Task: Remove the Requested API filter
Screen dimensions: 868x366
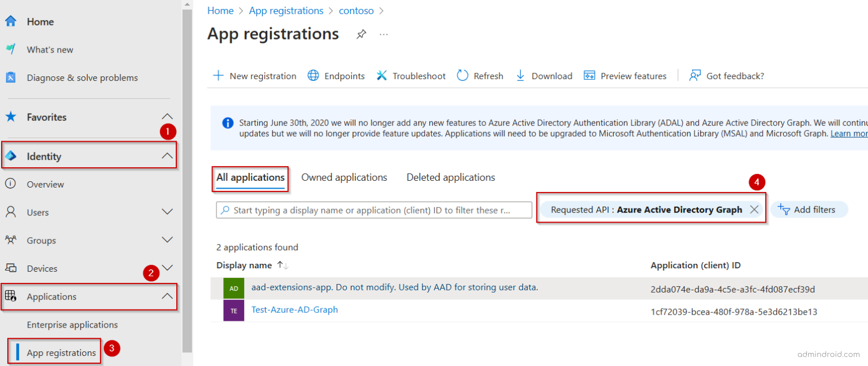Action: (x=754, y=210)
